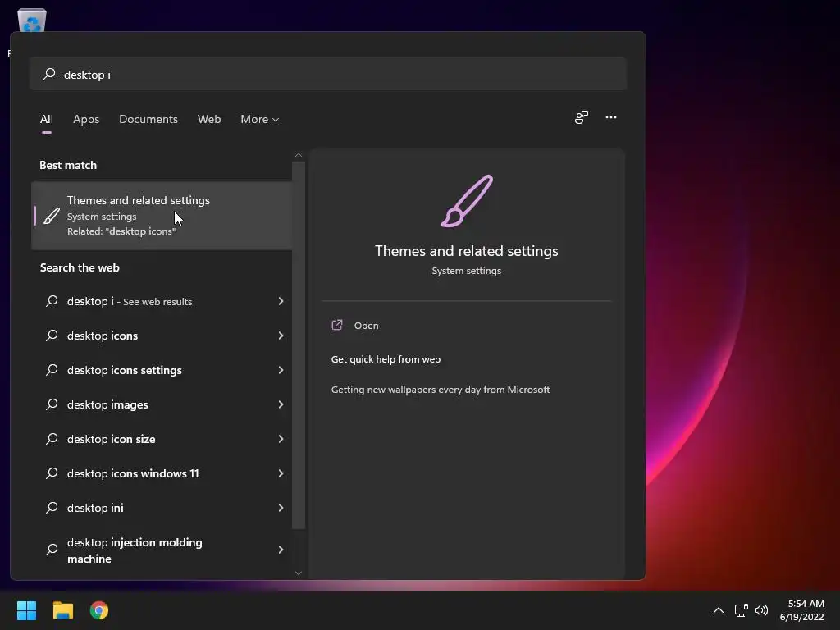This screenshot has width=840, height=630.
Task: Expand arrow next to 'desktop ini'
Action: tap(281, 508)
